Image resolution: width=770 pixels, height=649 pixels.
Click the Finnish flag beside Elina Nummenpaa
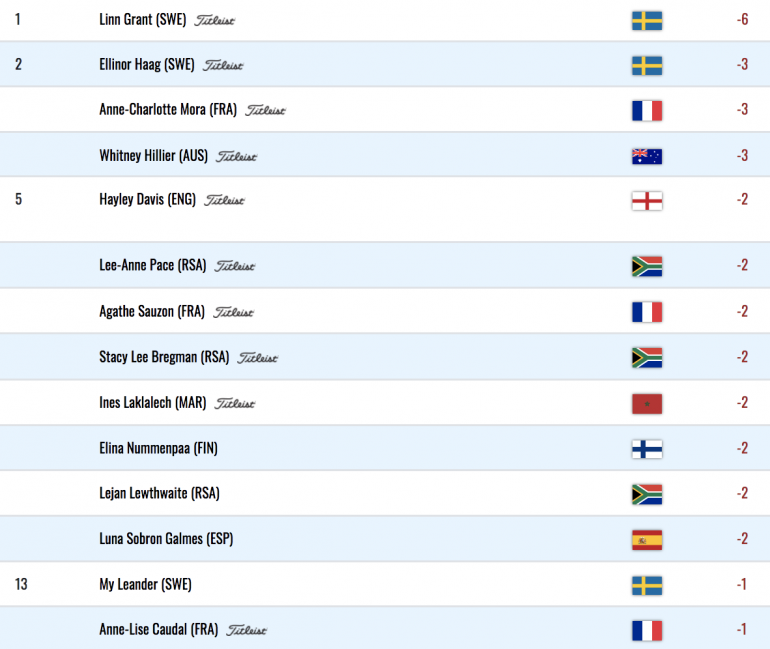pyautogui.click(x=647, y=449)
